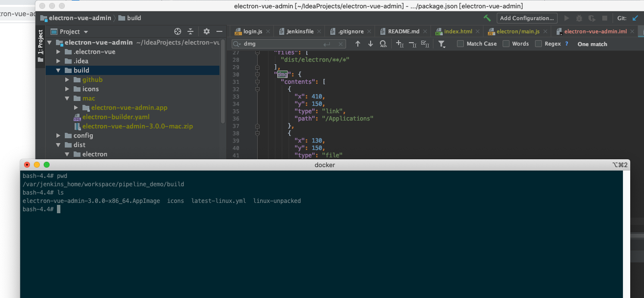The image size is (644, 298).
Task: Click the green hammer Build Project icon
Action: point(487,18)
